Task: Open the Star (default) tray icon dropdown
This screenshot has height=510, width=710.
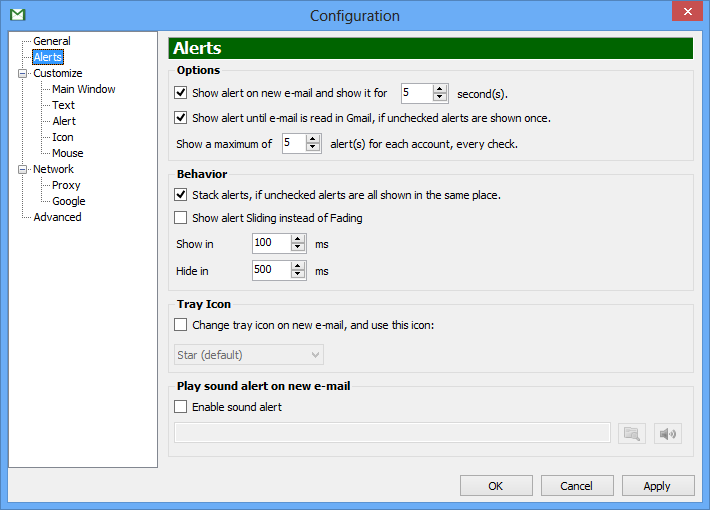Action: point(249,355)
